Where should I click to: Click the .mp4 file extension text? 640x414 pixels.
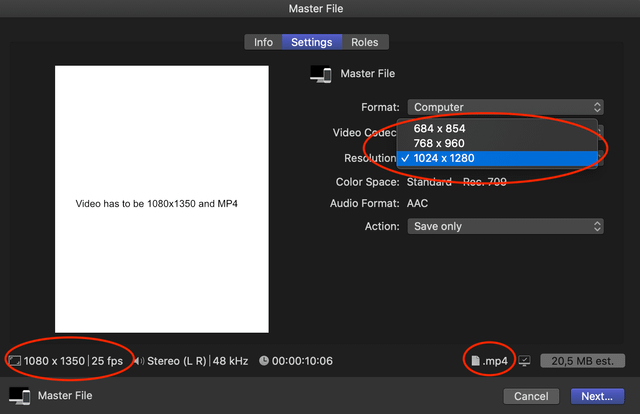pos(495,361)
